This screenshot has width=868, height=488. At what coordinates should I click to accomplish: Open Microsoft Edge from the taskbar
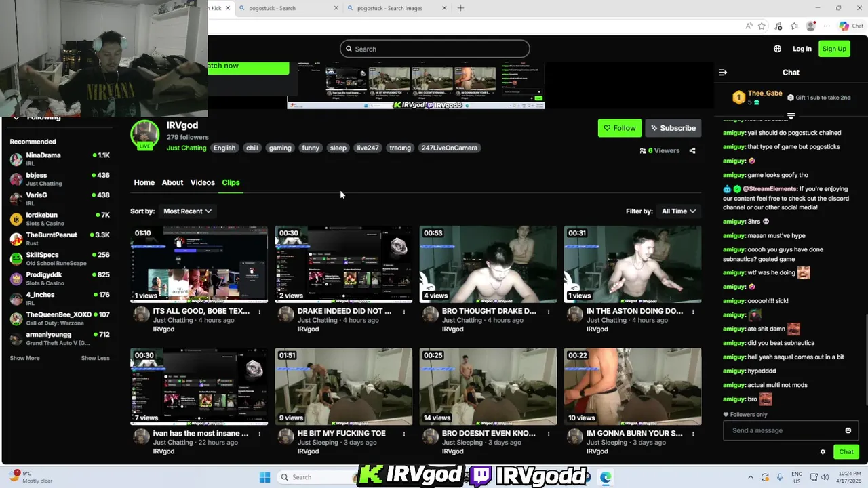[x=606, y=477]
